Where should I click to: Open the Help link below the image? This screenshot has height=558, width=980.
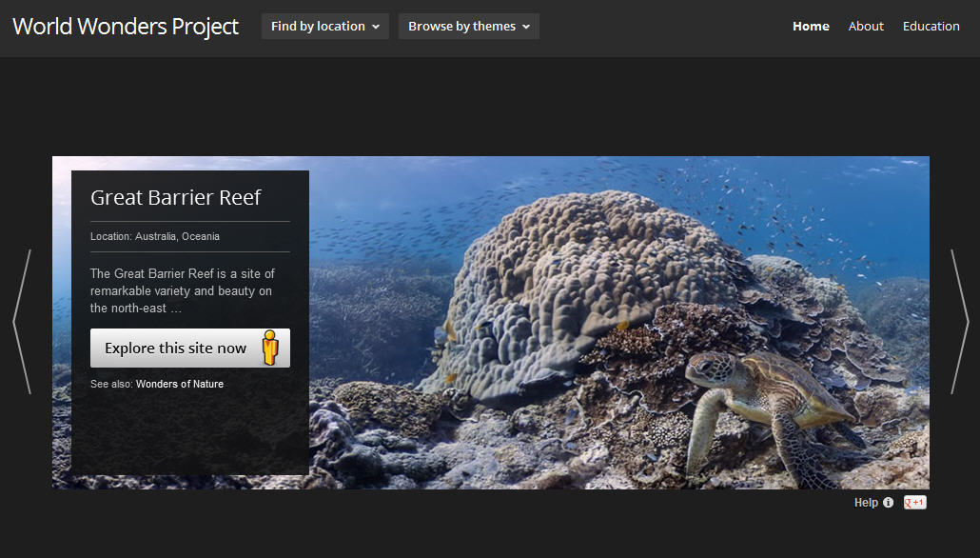(866, 503)
